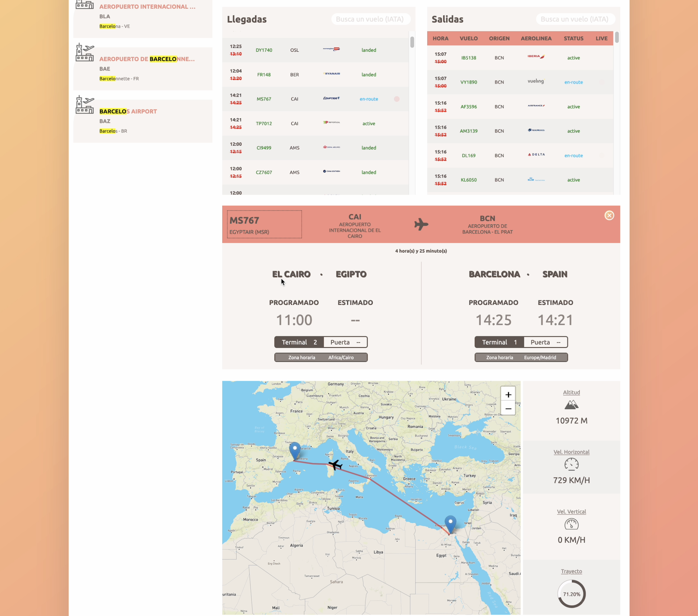Open departure flight IB5138 row
The width and height of the screenshot is (698, 616).
[468, 58]
